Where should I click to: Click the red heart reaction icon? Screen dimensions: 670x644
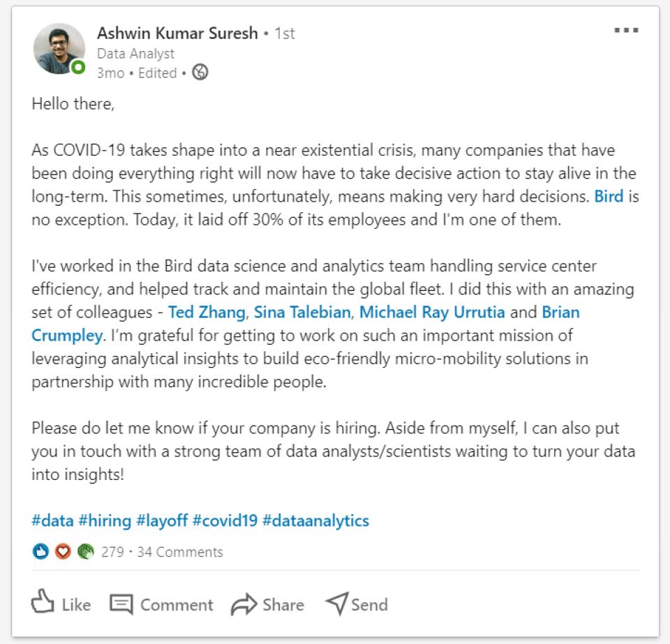click(63, 552)
